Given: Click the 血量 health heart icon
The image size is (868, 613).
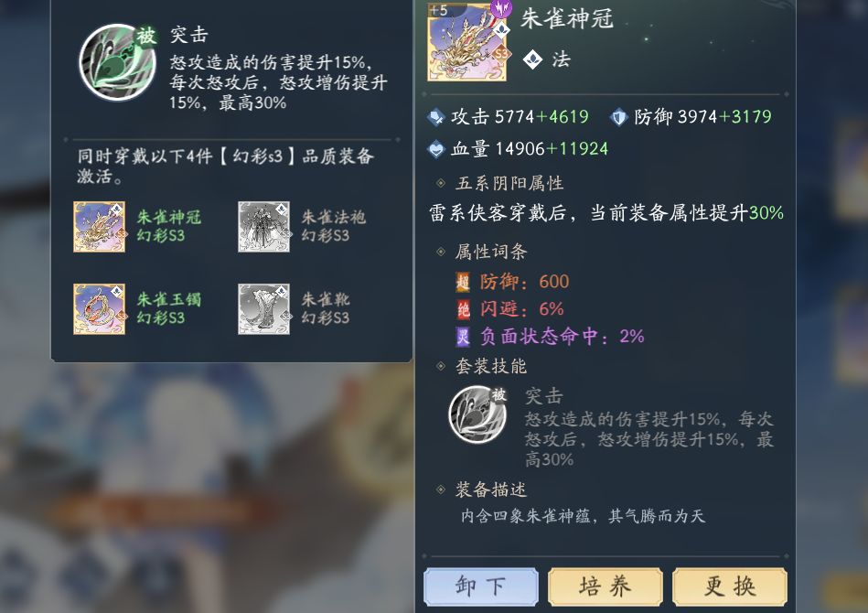Looking at the screenshot, I should click(x=436, y=149).
